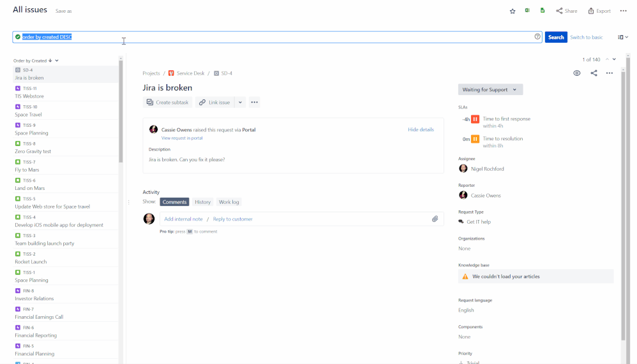Image resolution: width=637 pixels, height=364 pixels.
Task: Click the TISS-9 epic type icon
Action: tap(17, 125)
